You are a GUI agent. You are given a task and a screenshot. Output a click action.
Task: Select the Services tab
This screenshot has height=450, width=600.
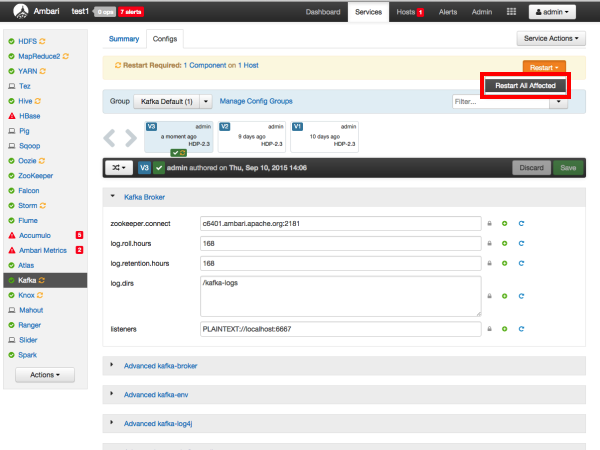point(368,12)
